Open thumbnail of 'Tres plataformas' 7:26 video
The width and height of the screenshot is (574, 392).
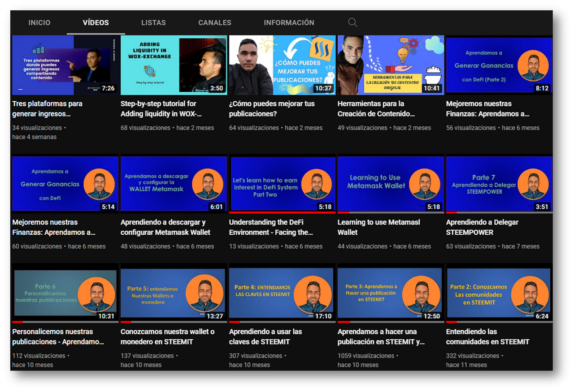[x=65, y=65]
